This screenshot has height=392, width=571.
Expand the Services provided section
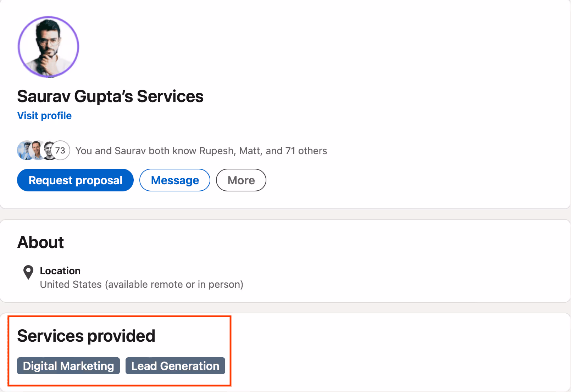[x=86, y=336]
